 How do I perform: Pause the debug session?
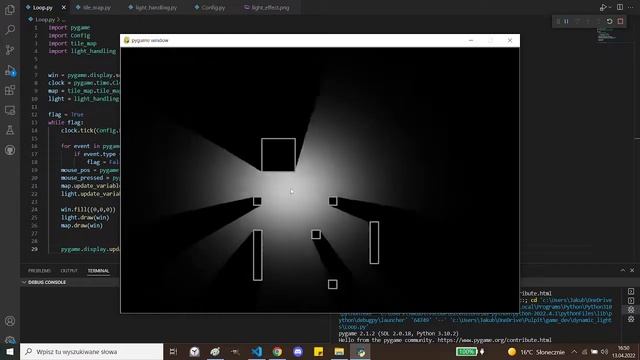[566, 21]
